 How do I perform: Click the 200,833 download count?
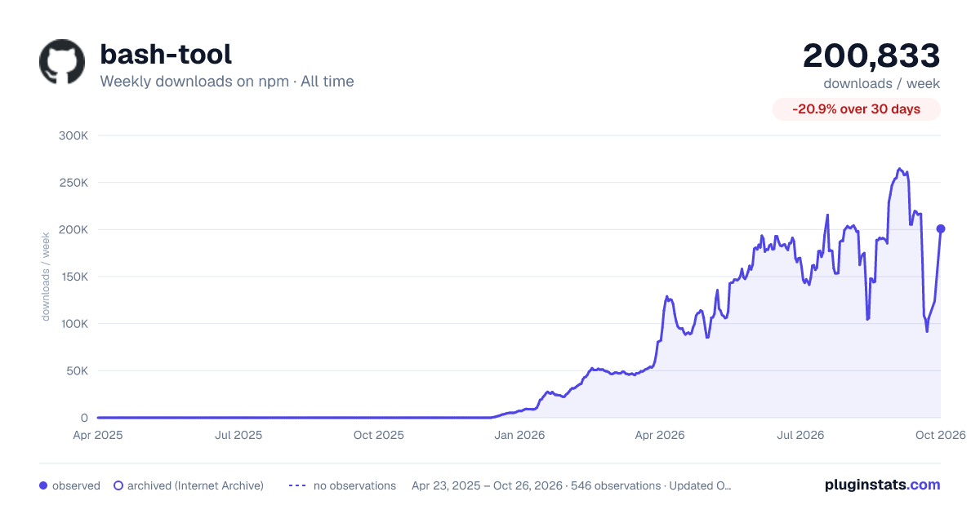pyautogui.click(x=871, y=55)
